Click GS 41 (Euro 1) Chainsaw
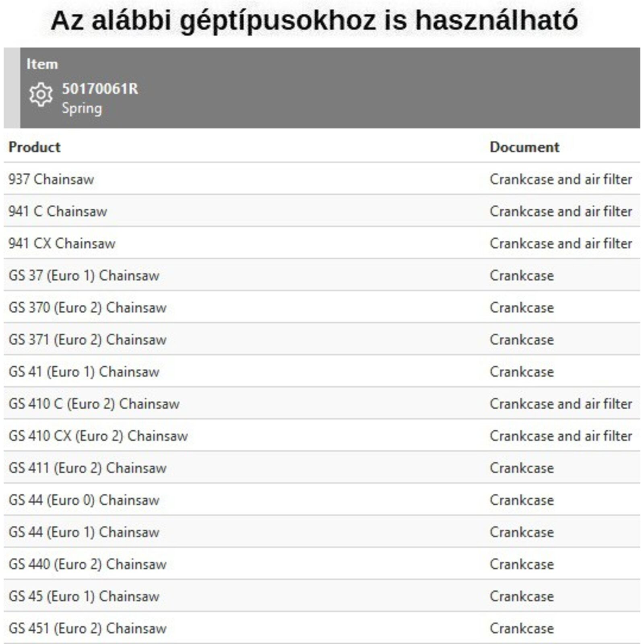644x644 pixels. click(84, 372)
